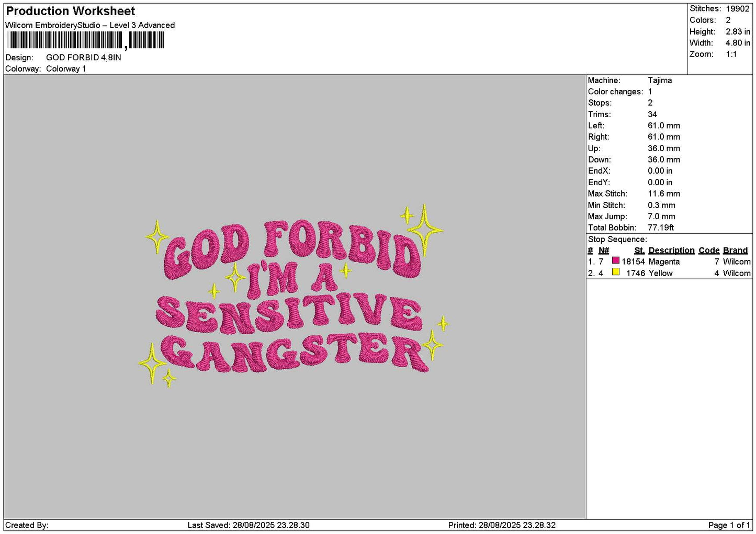
Task: Click the Right label
Action: 599,137
